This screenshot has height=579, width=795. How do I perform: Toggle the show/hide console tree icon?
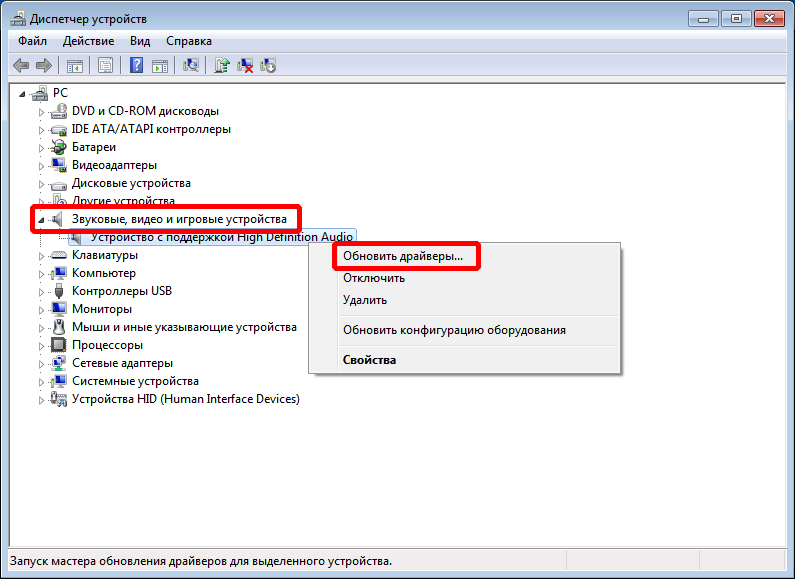point(75,65)
